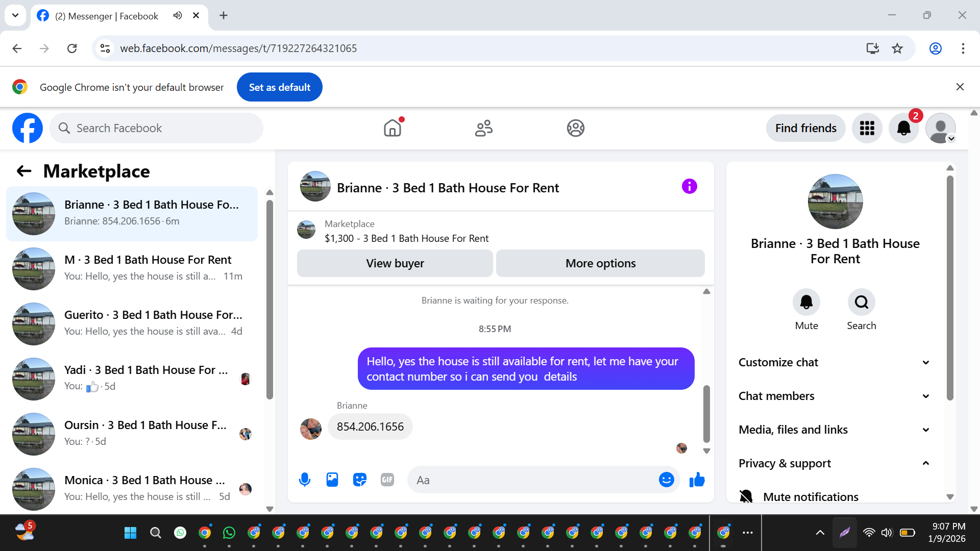
Task: Send a thumbs-up like
Action: [x=697, y=480]
